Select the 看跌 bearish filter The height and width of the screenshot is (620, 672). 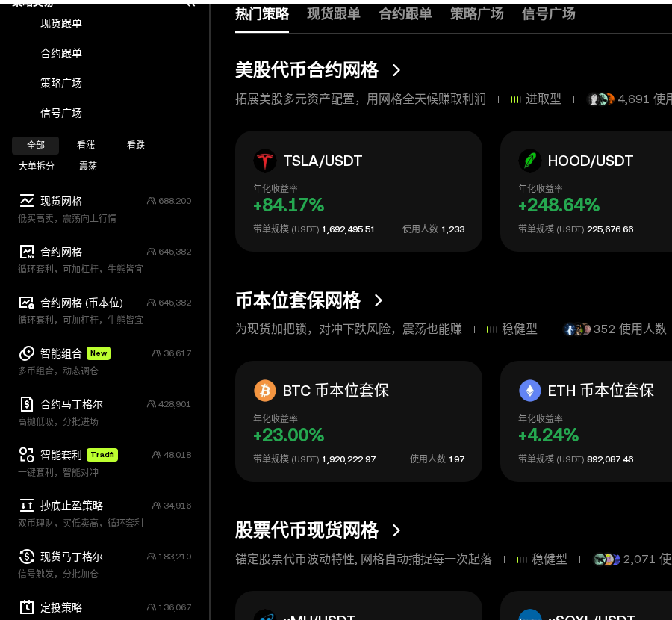pos(136,146)
